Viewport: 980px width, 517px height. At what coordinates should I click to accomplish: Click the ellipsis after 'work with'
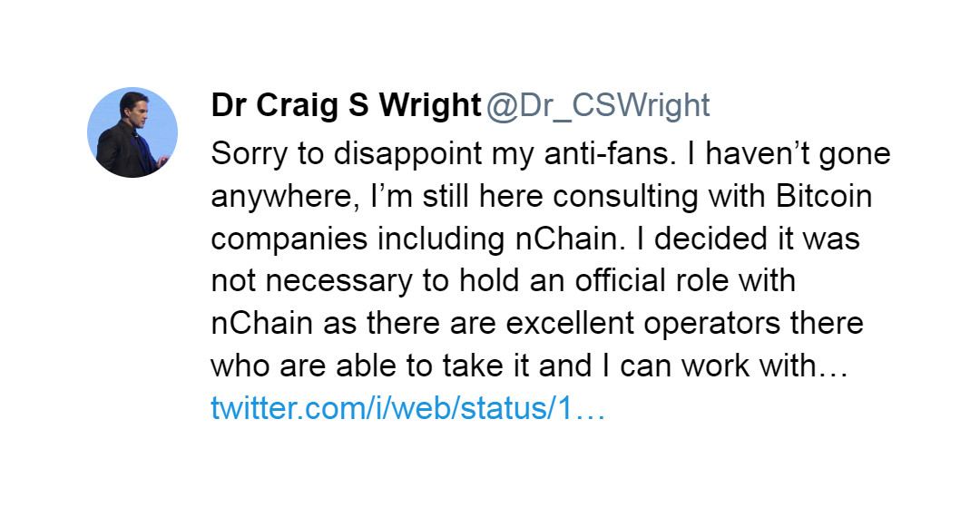[832, 366]
